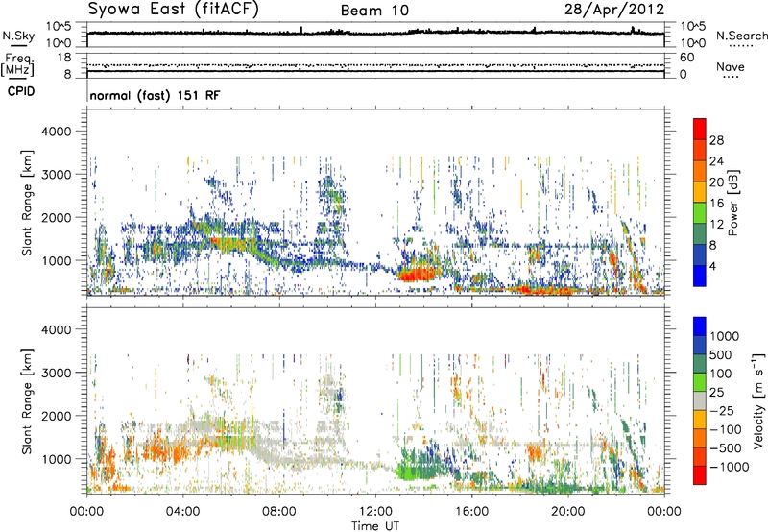The image size is (768, 532).
Task: Click the orange velocity patch near 03:00
Action: point(165,450)
